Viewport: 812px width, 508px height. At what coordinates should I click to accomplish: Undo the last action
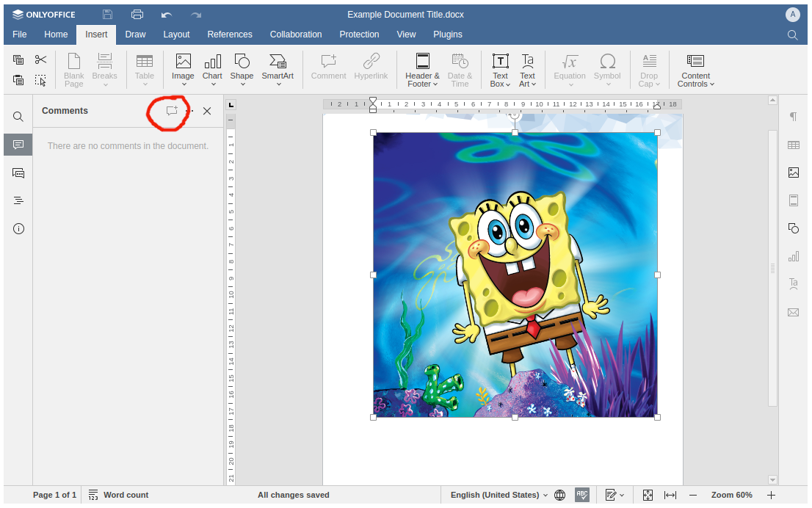click(x=166, y=15)
